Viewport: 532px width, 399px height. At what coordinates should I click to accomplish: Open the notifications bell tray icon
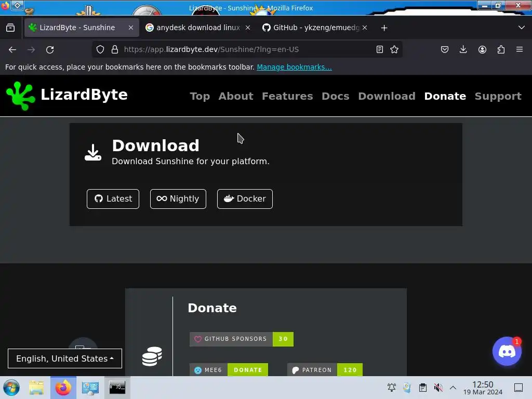[392, 388]
